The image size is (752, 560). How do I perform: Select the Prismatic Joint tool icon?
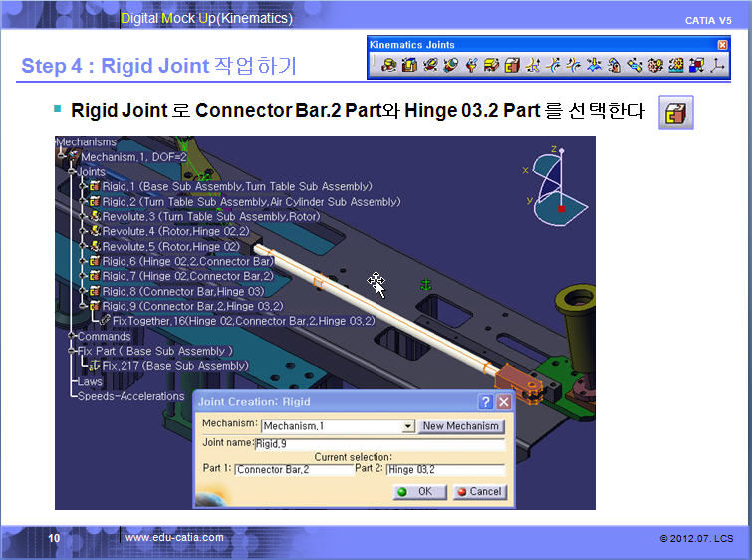[x=409, y=65]
